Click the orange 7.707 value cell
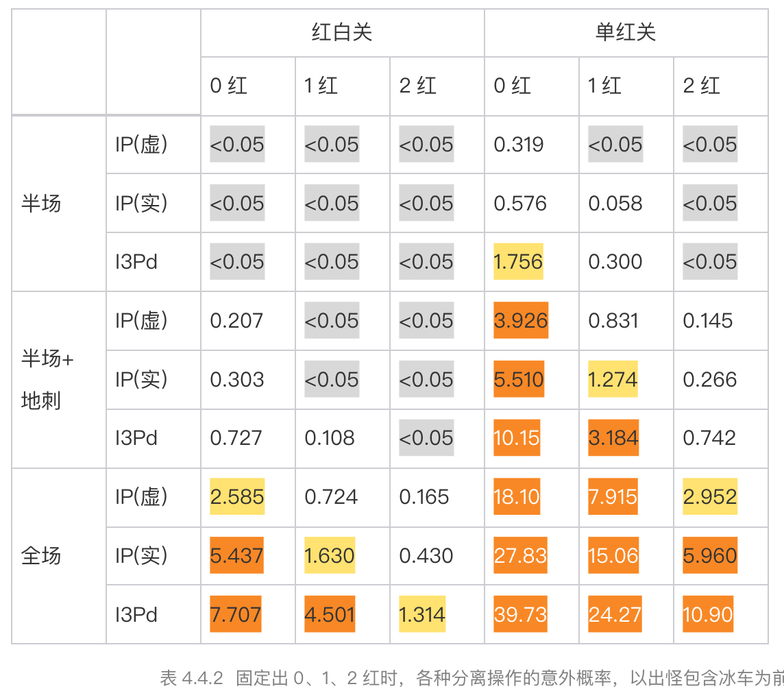Image resolution: width=784 pixels, height=691 pixels. click(x=236, y=614)
